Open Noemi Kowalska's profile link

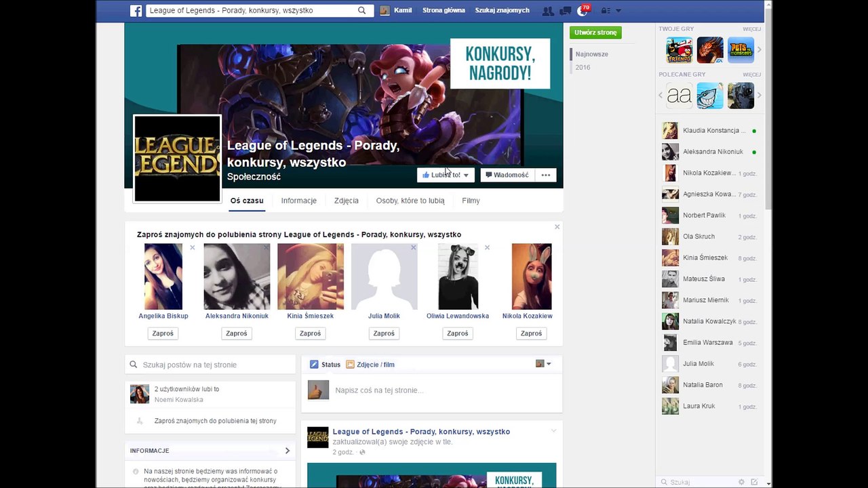178,400
